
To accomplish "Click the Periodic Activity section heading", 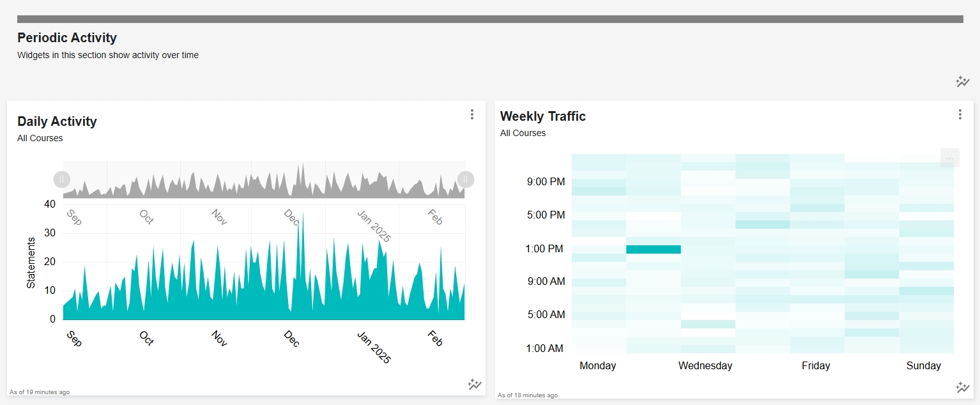I will (67, 38).
